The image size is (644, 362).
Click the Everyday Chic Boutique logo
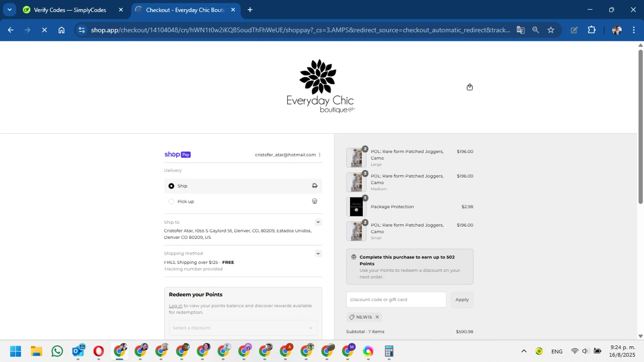click(320, 86)
